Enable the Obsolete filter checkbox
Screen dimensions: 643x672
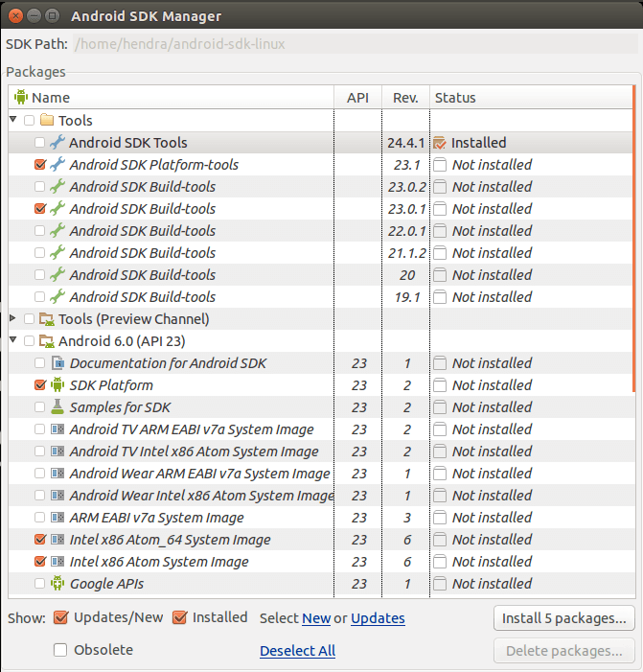[x=60, y=650]
